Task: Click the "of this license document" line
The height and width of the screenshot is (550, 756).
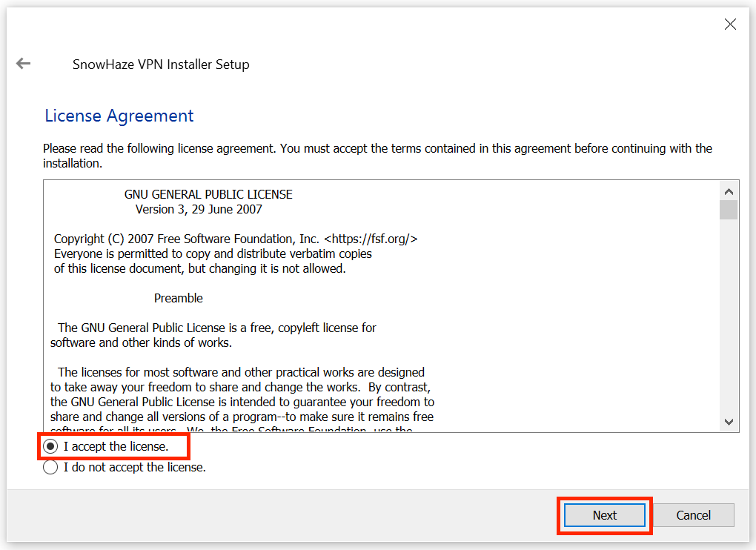Action: pos(199,268)
